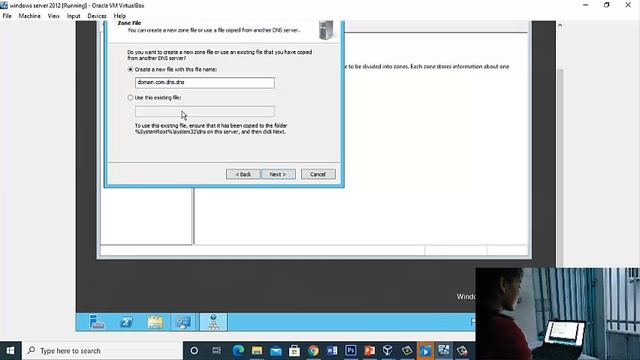Click the existing file name field
640x360 pixels.
click(x=205, y=111)
